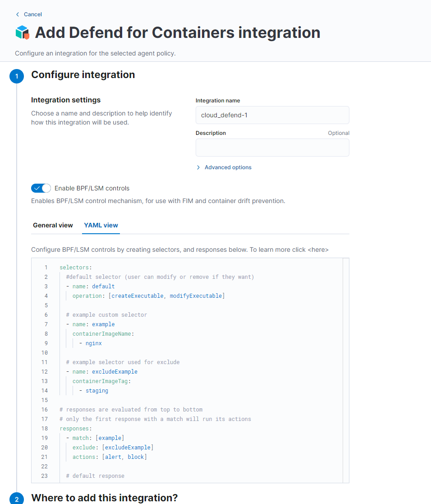Click the nginx entry in the YAML editor
The height and width of the screenshot is (504, 431).
(93, 343)
